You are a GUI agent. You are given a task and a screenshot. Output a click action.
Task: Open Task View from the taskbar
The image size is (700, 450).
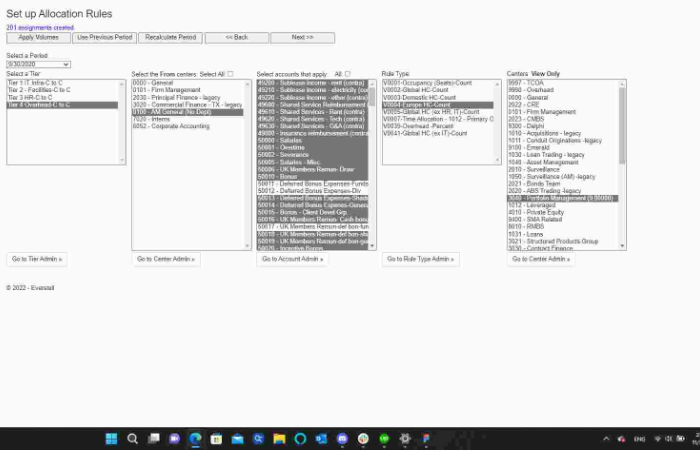coord(153,439)
